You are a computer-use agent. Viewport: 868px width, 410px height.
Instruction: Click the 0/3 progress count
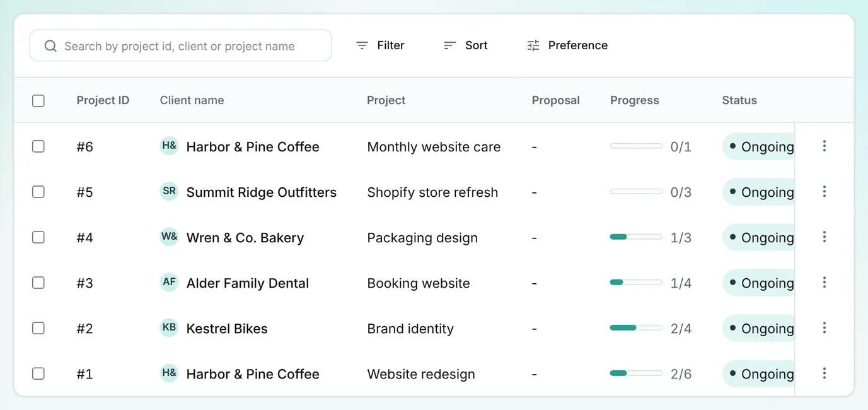681,192
